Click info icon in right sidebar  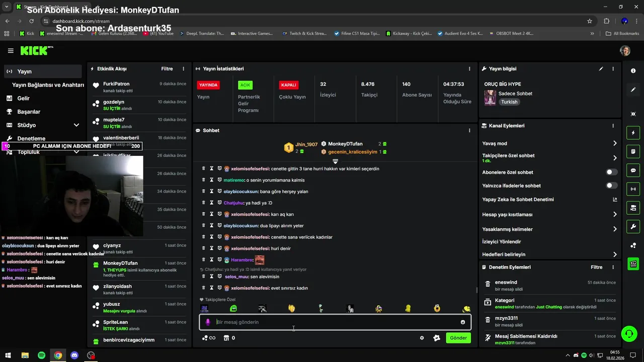[633, 71]
